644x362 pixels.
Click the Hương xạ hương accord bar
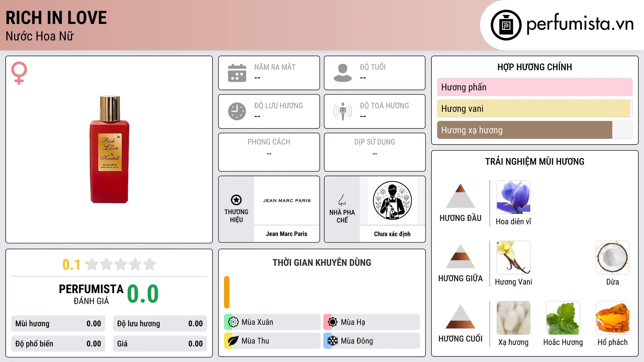(x=535, y=130)
